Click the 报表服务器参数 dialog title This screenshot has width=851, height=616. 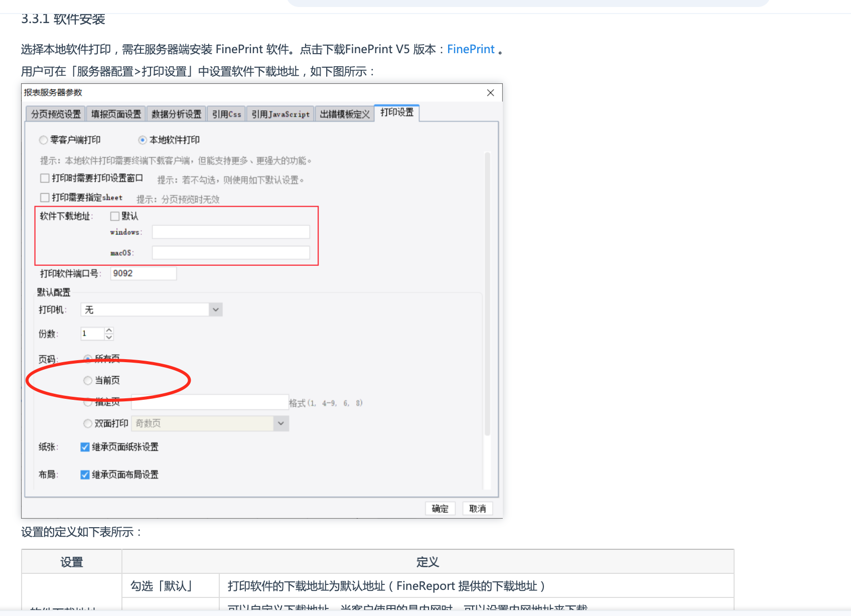(x=53, y=92)
